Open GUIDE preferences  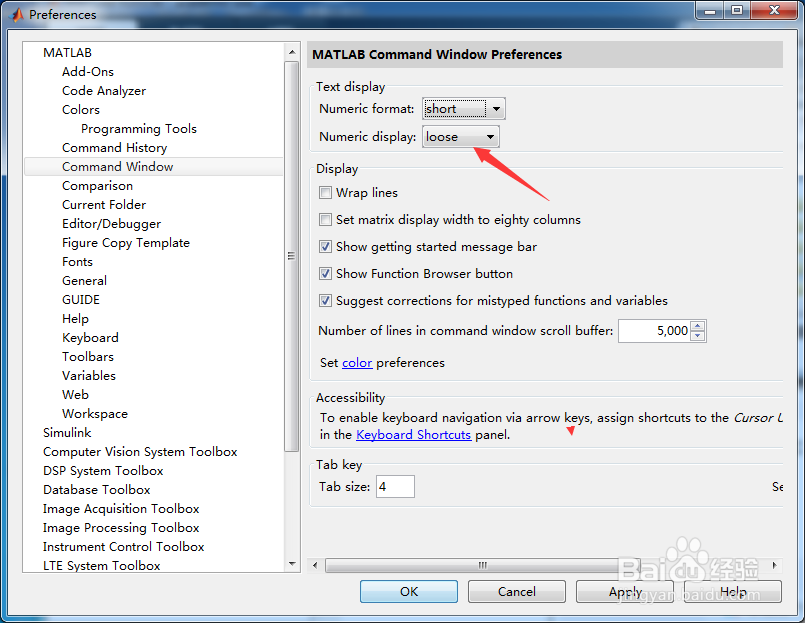(81, 300)
